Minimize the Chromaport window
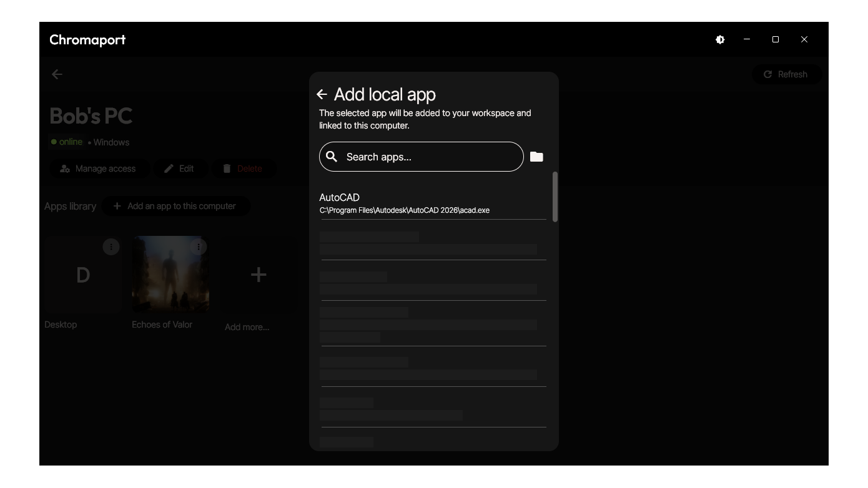868x488 pixels. pos(747,39)
